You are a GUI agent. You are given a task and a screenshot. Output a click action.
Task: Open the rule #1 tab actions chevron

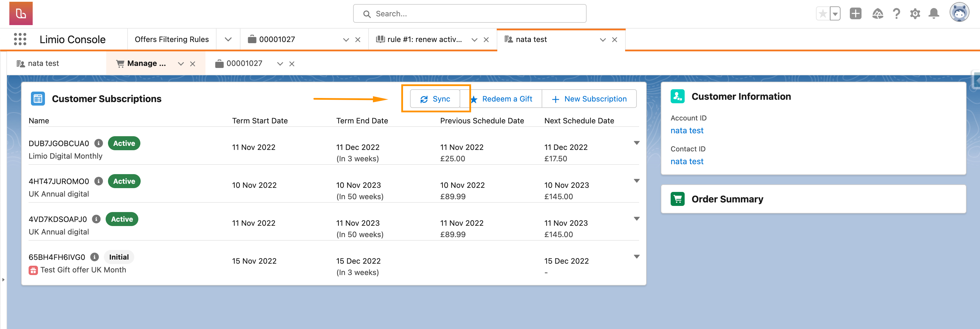coord(475,40)
